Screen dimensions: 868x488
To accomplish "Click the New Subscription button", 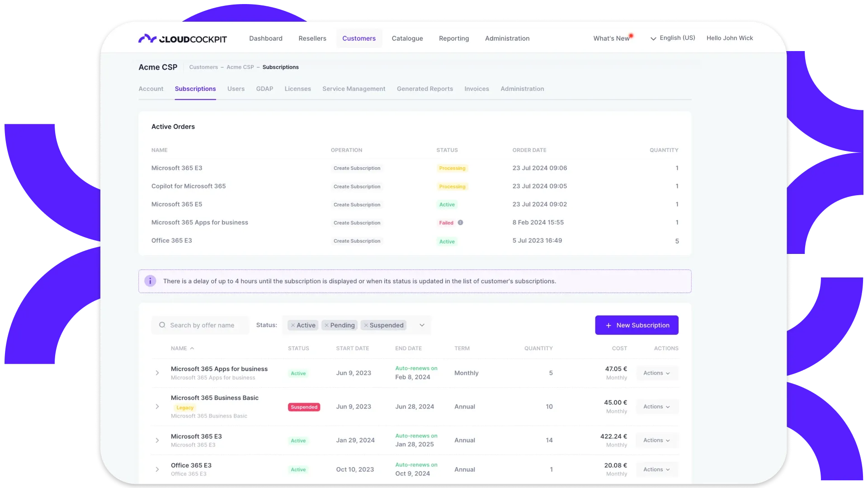I will 637,325.
